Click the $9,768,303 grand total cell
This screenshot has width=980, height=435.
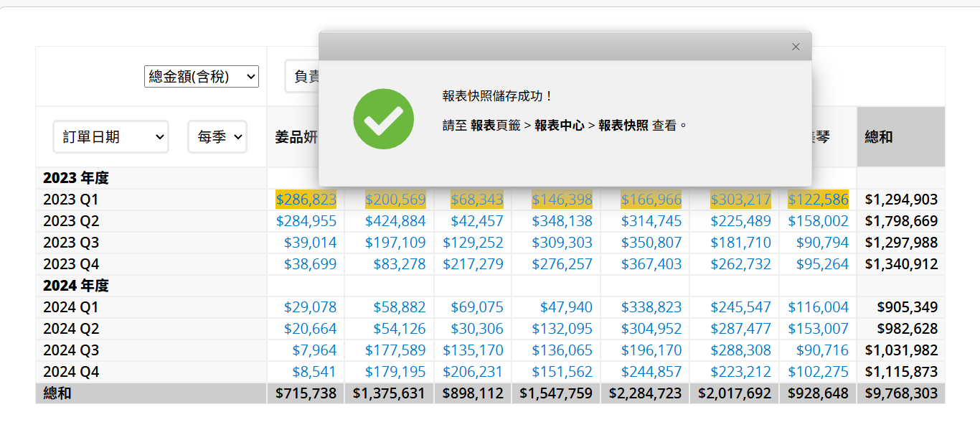[x=901, y=393]
